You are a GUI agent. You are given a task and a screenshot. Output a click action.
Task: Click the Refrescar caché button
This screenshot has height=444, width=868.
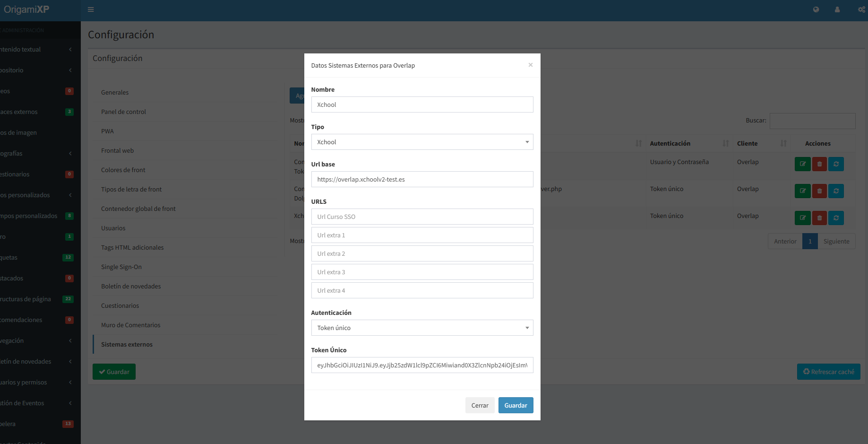828,372
